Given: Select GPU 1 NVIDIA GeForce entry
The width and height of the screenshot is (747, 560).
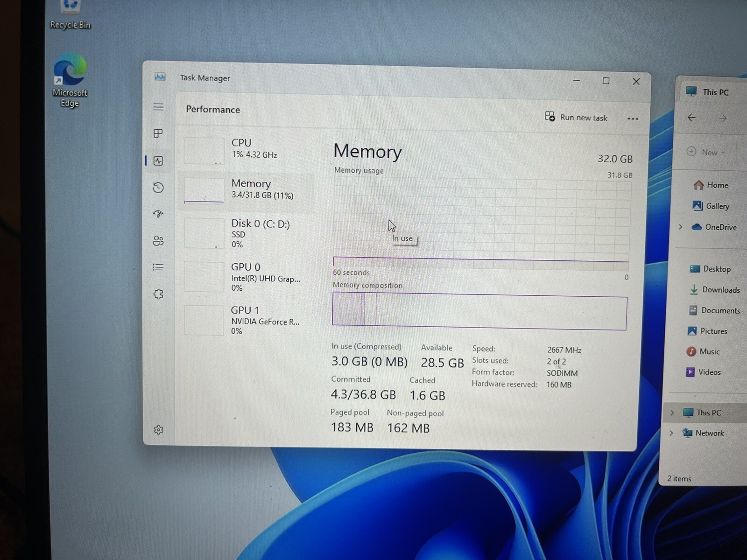Looking at the screenshot, I should coord(246,320).
